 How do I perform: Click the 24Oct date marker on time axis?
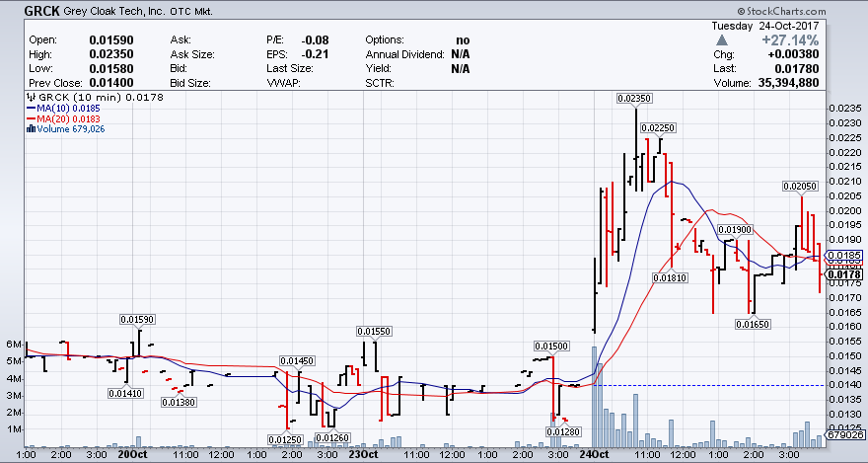[593, 454]
